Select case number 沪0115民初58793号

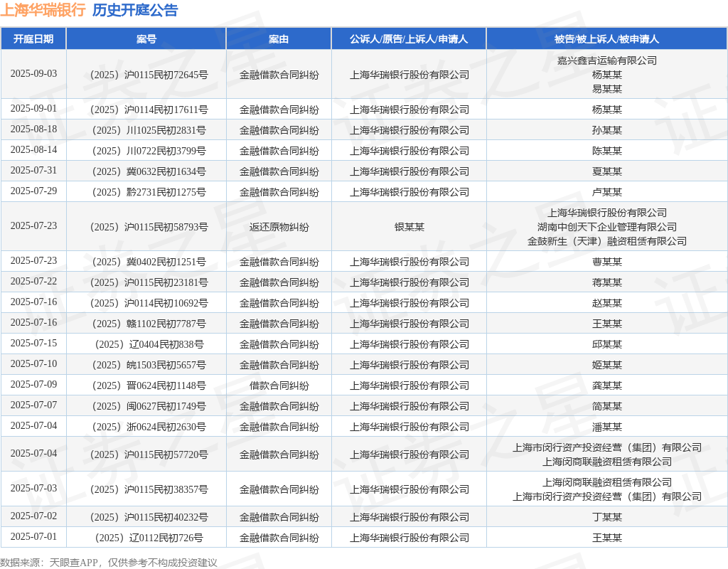(x=149, y=227)
